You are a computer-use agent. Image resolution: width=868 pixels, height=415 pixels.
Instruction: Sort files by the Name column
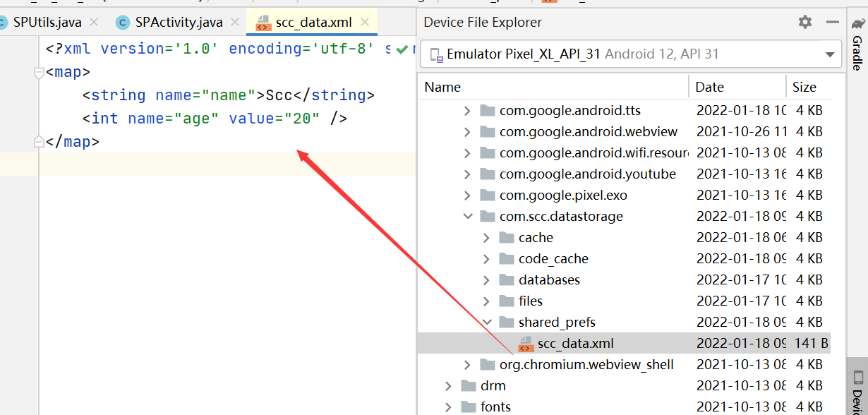point(553,87)
